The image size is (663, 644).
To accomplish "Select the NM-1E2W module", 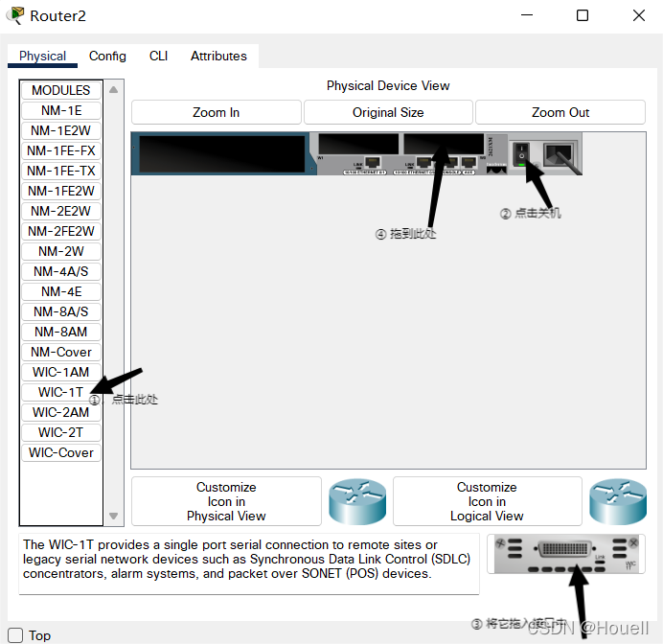I will (61, 130).
